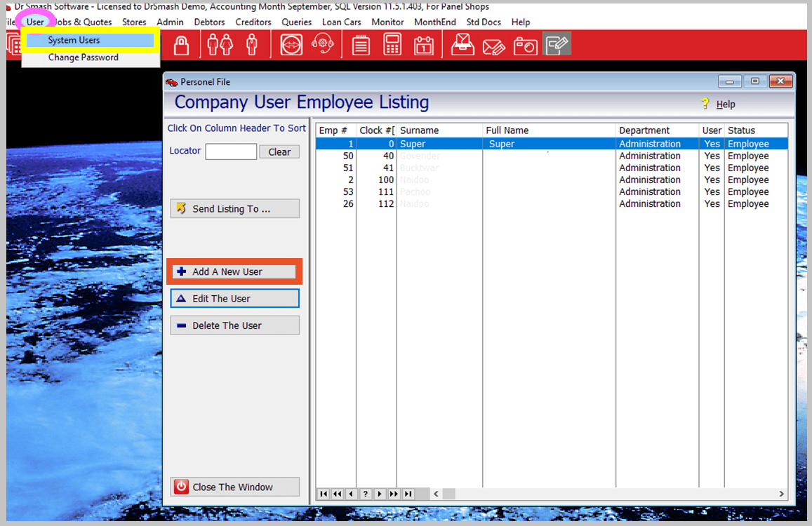Select System Users from the User menu
This screenshot has width=812, height=526.
click(90, 41)
